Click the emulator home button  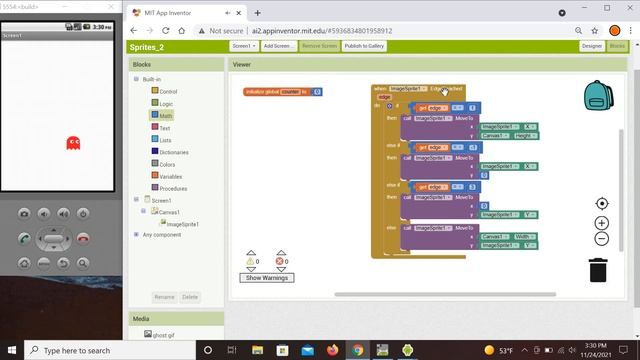(x=24, y=263)
